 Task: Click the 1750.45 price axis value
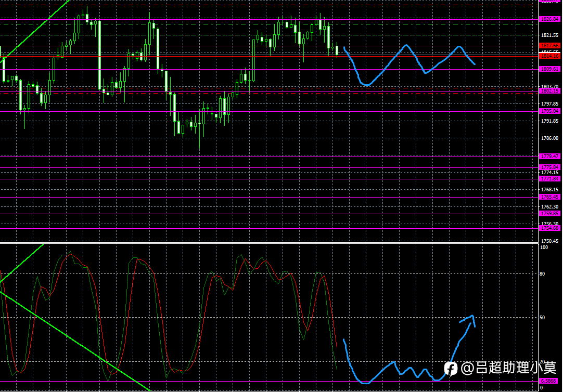point(549,241)
